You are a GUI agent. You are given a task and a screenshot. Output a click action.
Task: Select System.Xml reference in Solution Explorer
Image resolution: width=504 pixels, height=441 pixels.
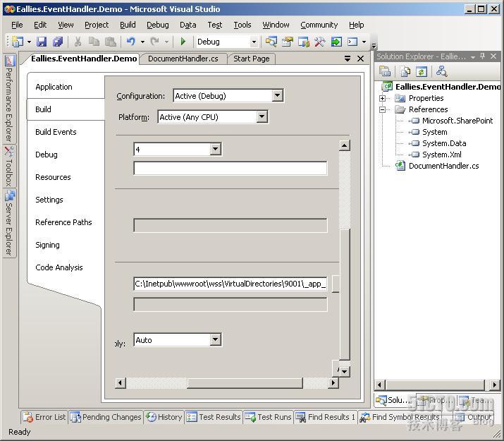tap(442, 155)
